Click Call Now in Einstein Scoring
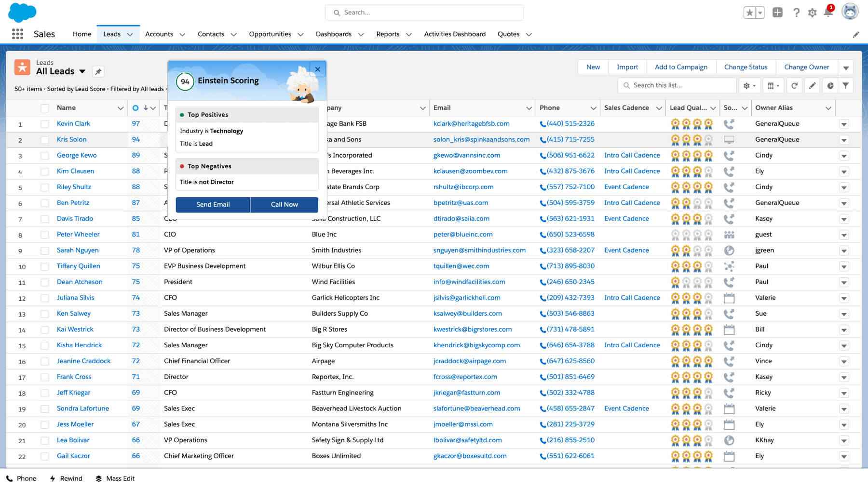Viewport: 868px width, 488px height. click(285, 204)
